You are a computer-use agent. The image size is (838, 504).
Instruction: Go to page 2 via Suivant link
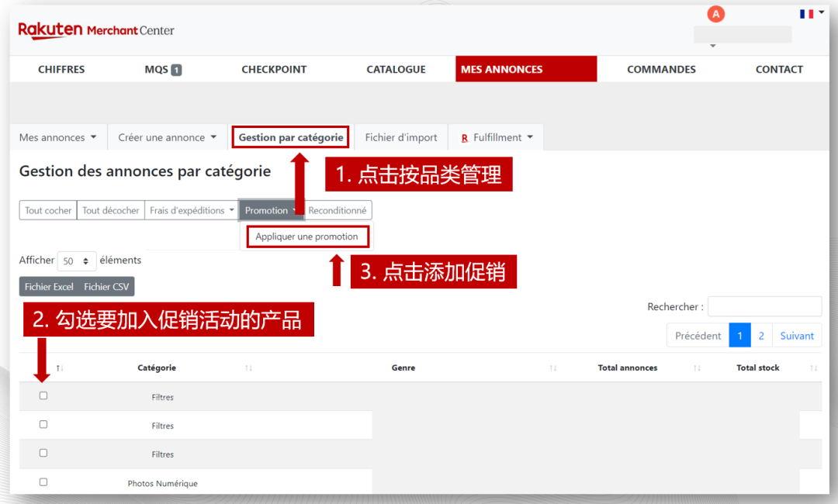coord(797,335)
